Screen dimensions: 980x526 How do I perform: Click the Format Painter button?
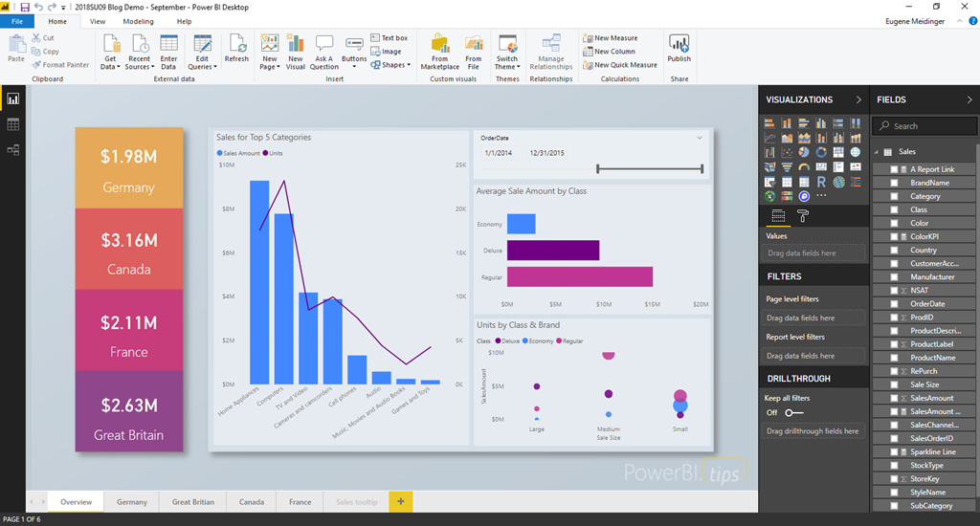point(60,65)
